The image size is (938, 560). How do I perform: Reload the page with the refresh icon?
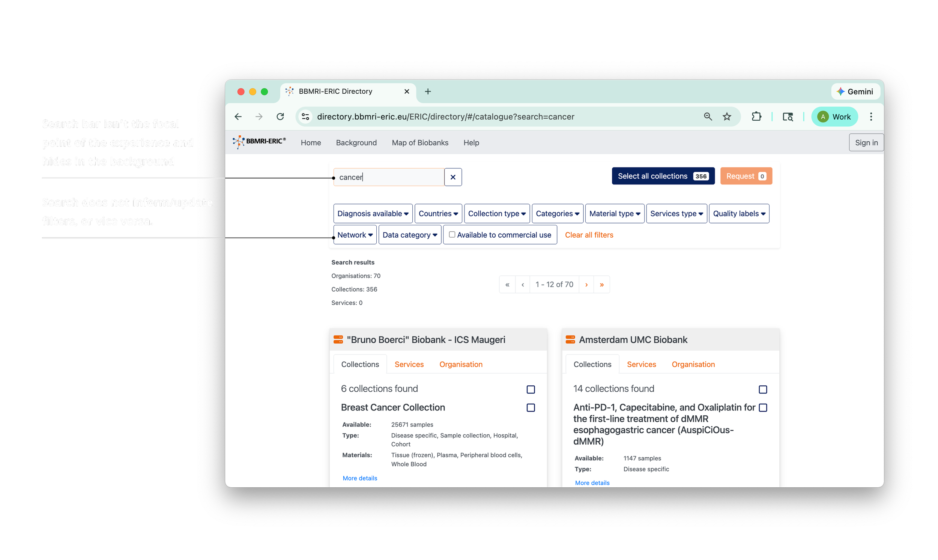coord(280,117)
